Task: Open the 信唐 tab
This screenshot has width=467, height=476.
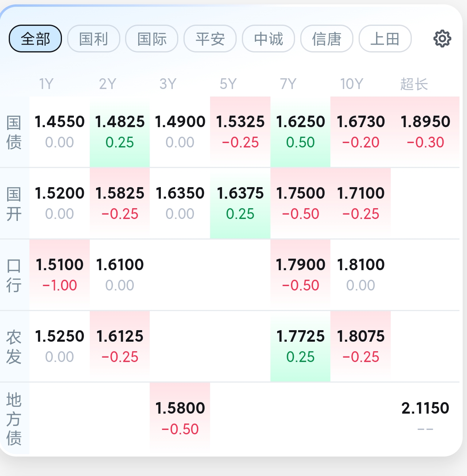Action: coord(327,39)
